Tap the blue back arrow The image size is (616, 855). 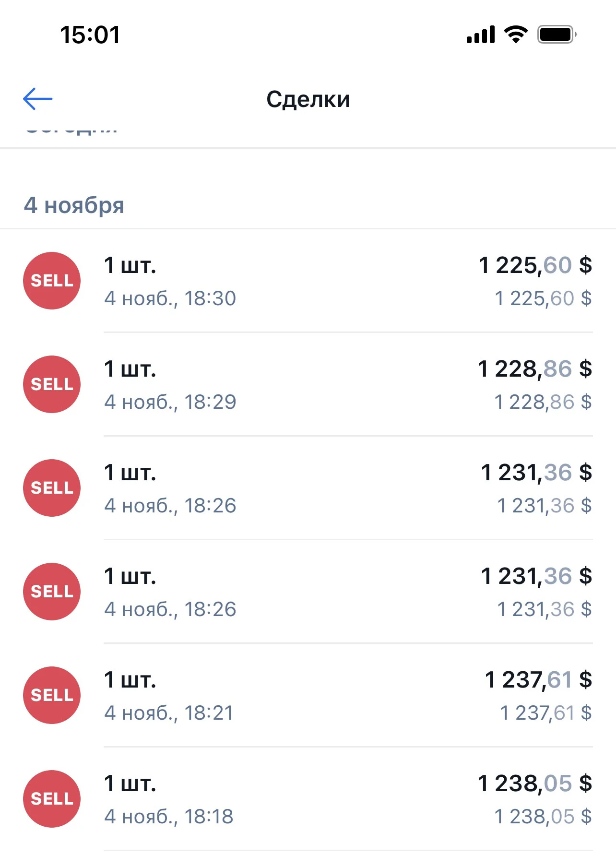pos(37,99)
